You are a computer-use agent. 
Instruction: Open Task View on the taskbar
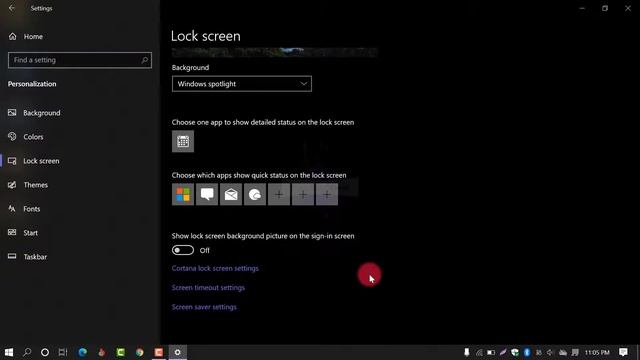click(63, 352)
